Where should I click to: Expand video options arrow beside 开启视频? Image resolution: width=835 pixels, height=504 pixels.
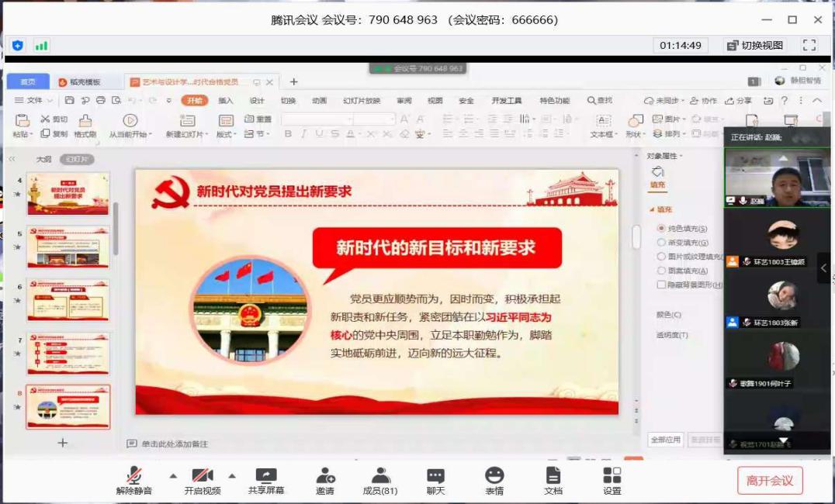pyautogui.click(x=231, y=475)
